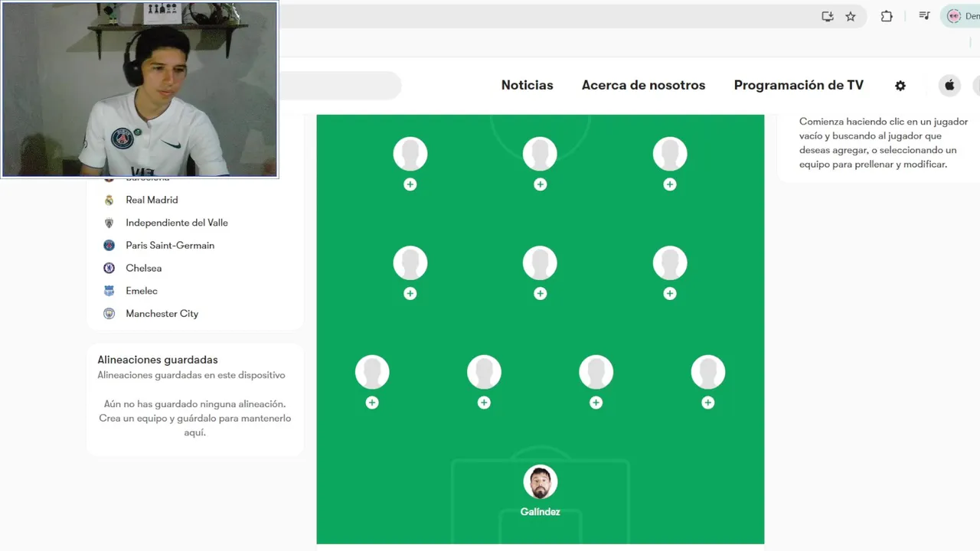Add player to top-right forward slot

[670, 184]
